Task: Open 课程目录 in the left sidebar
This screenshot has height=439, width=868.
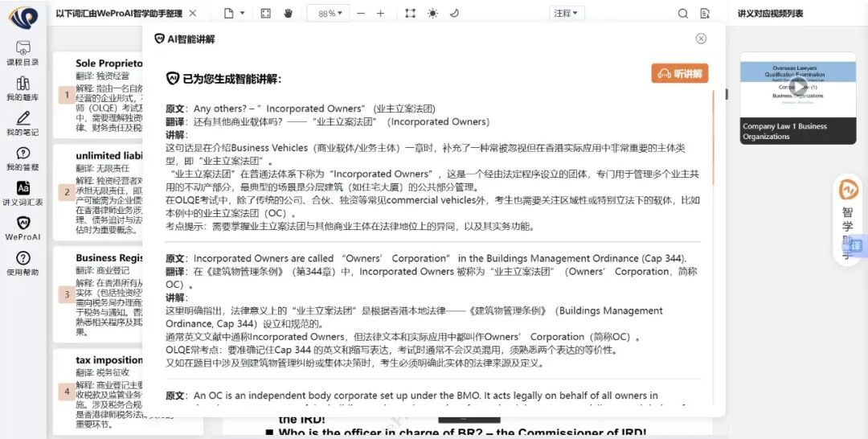Action: coord(23,53)
